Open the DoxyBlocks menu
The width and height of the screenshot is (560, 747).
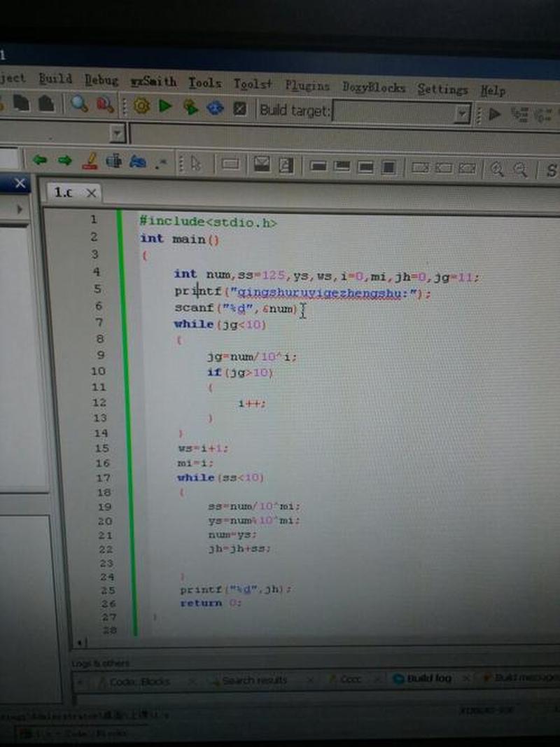click(374, 88)
